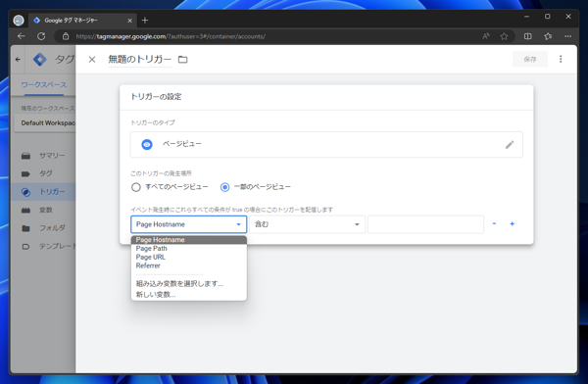Screen dimensions: 588x384
Task: Remove condition with the minus button
Action: pyautogui.click(x=494, y=224)
